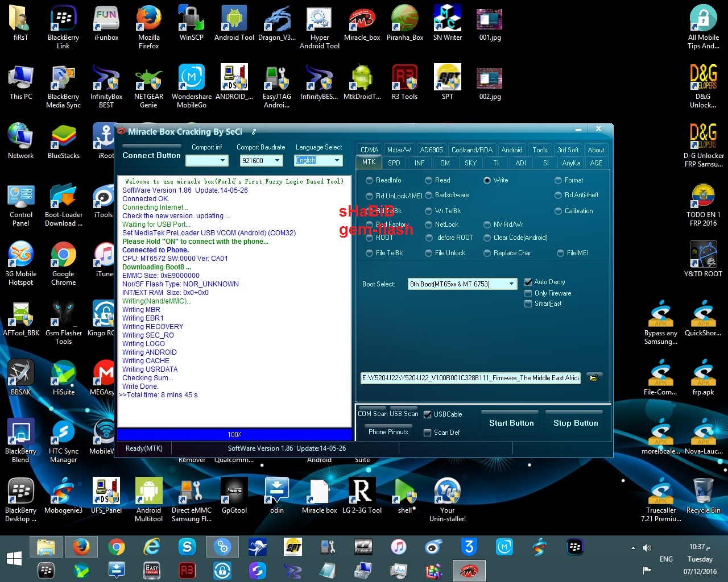The height and width of the screenshot is (582, 728).
Task: Open Y&TD ROOT desktop shortcut
Action: tap(704, 260)
